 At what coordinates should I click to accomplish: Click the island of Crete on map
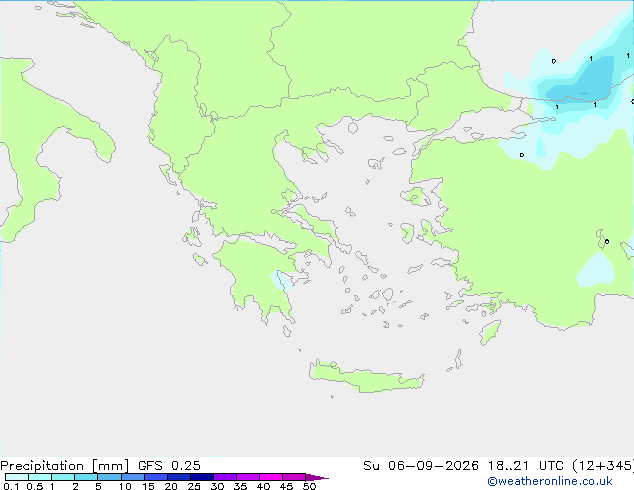[366, 377]
